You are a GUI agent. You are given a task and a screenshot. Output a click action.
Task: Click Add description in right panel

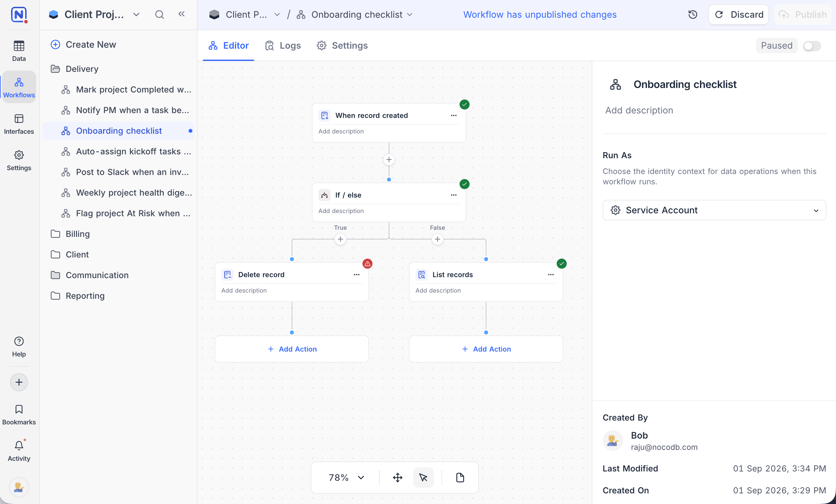pos(639,110)
